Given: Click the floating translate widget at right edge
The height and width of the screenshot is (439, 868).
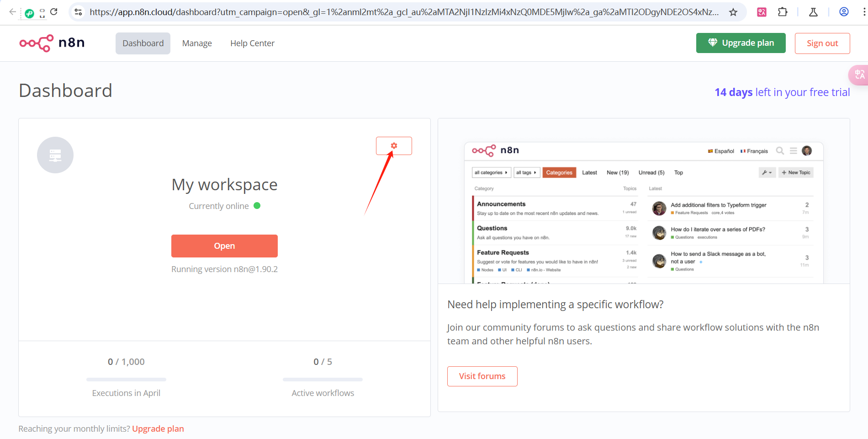Looking at the screenshot, I should (x=859, y=75).
